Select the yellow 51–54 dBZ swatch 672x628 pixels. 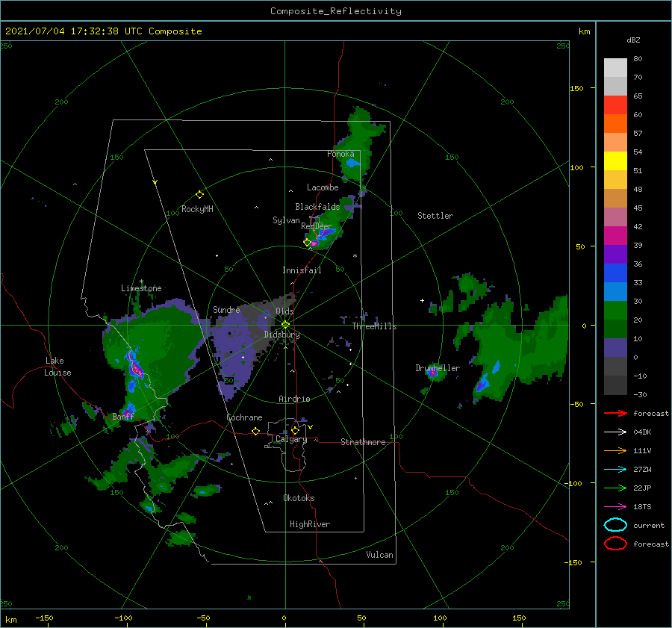click(615, 161)
